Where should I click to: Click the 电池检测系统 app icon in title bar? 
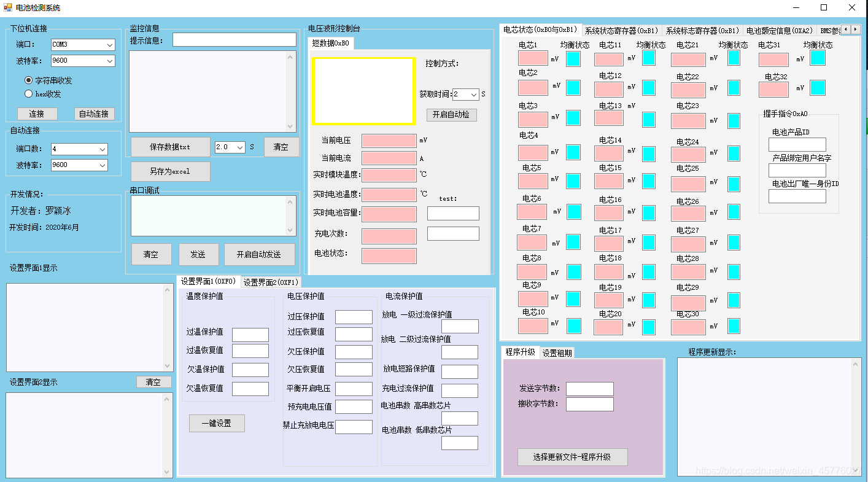tap(7, 7)
